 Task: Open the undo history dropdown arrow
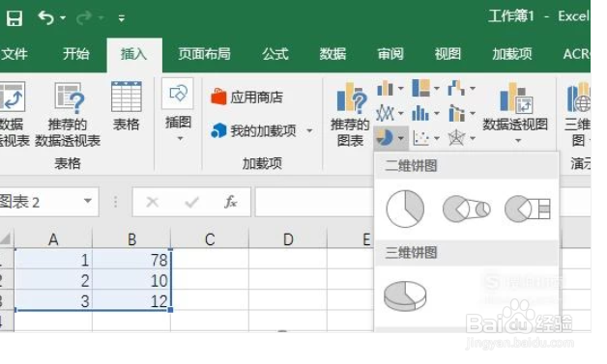pos(63,17)
